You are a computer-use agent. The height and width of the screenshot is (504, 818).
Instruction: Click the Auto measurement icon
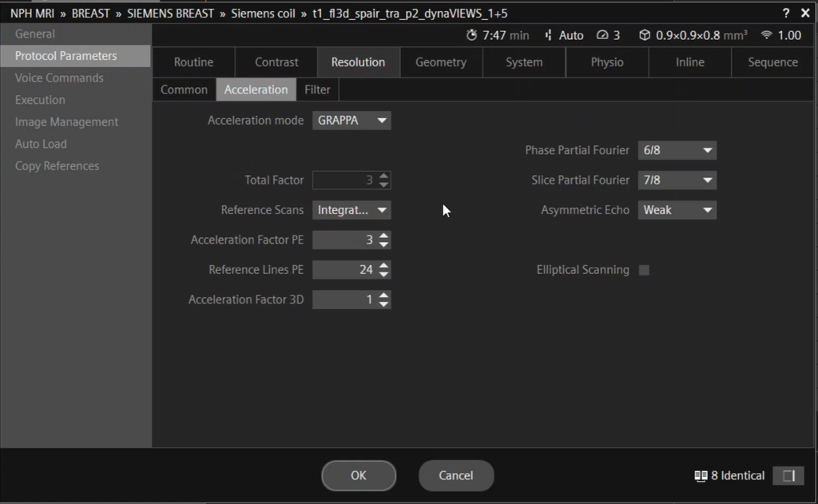click(550, 35)
